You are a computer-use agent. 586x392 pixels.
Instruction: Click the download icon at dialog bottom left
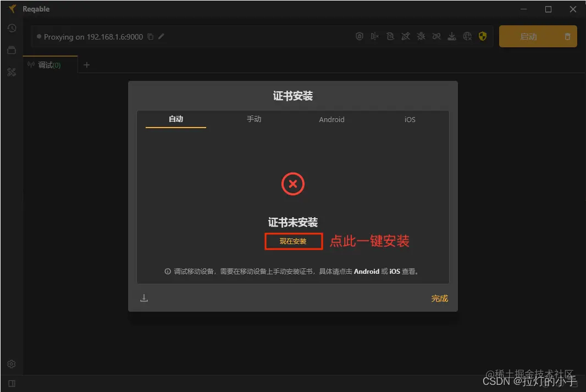(x=144, y=297)
